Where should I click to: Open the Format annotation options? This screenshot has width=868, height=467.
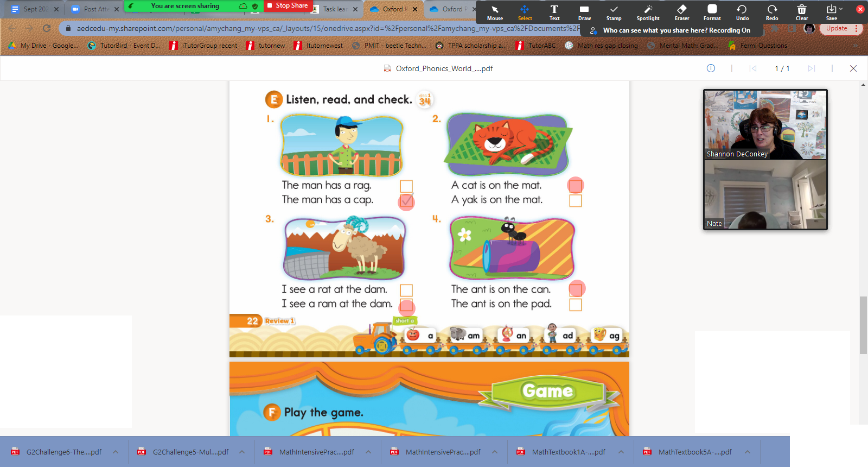712,12
